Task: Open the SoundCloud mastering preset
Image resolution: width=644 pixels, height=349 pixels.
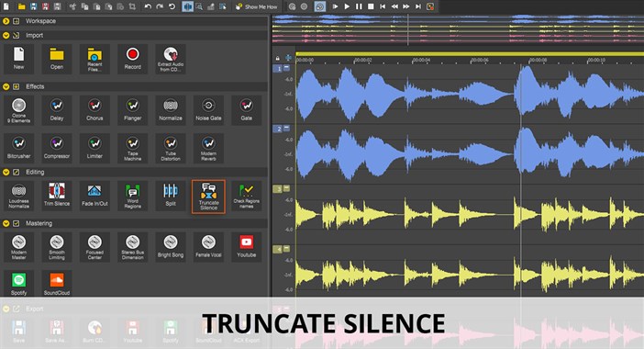Action: click(57, 283)
